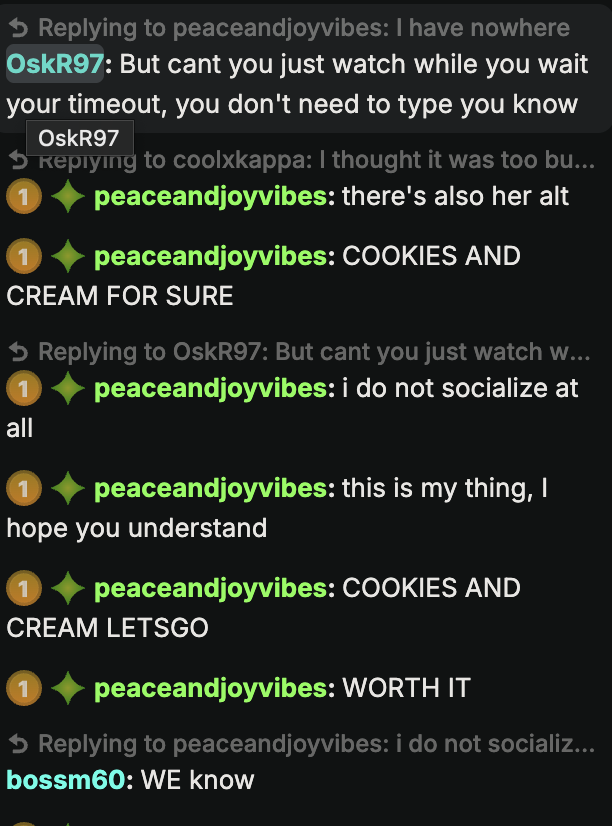612x826 pixels.
Task: Open reply context 'Replying to peaceandjoyvibes: i do not socializ...'
Action: point(302,744)
